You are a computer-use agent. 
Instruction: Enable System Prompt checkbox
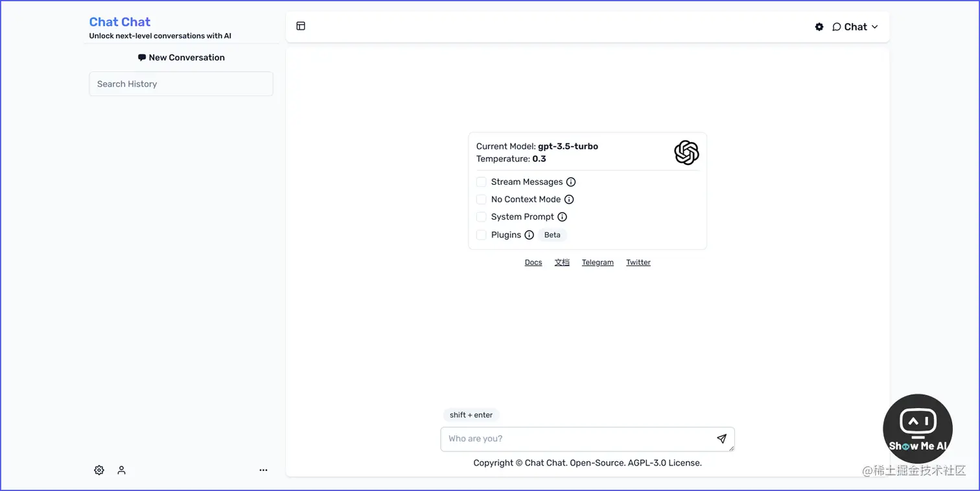pyautogui.click(x=481, y=217)
